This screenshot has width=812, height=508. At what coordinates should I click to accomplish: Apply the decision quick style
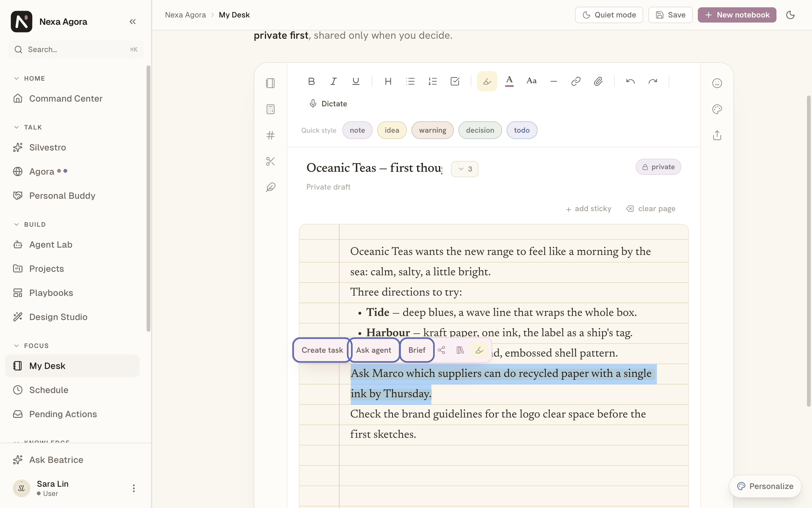point(480,130)
